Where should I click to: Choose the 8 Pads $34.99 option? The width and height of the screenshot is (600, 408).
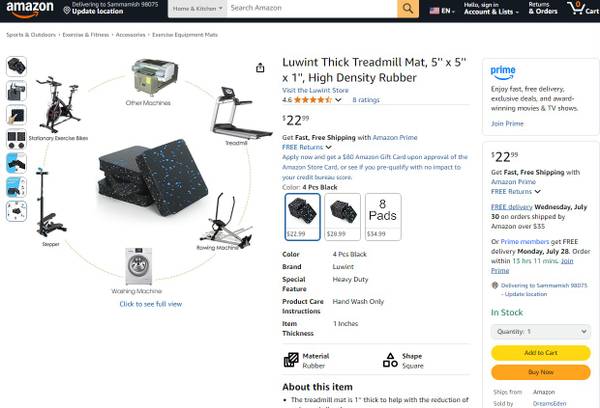pyautogui.click(x=383, y=217)
